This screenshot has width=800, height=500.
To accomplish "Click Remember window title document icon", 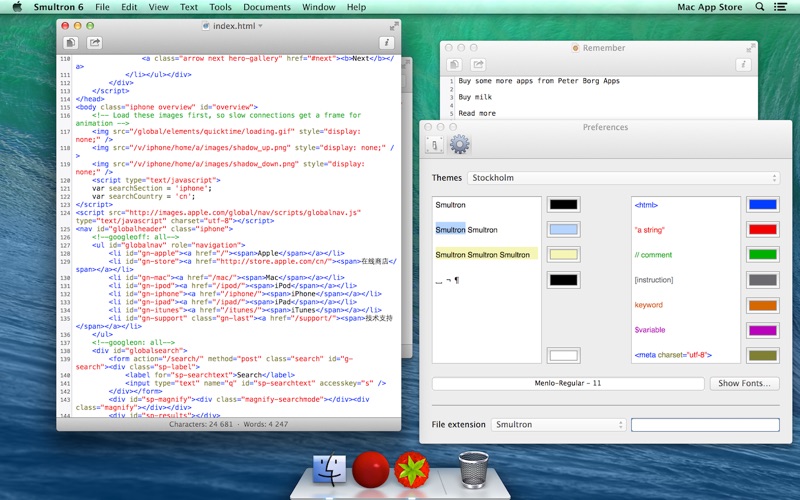I will [x=576, y=48].
